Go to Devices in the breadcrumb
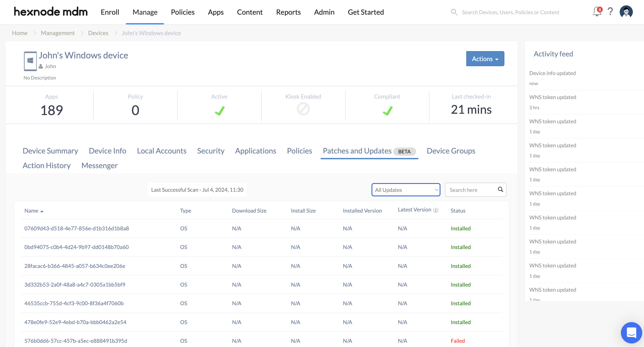This screenshot has width=644, height=347. 98,33
